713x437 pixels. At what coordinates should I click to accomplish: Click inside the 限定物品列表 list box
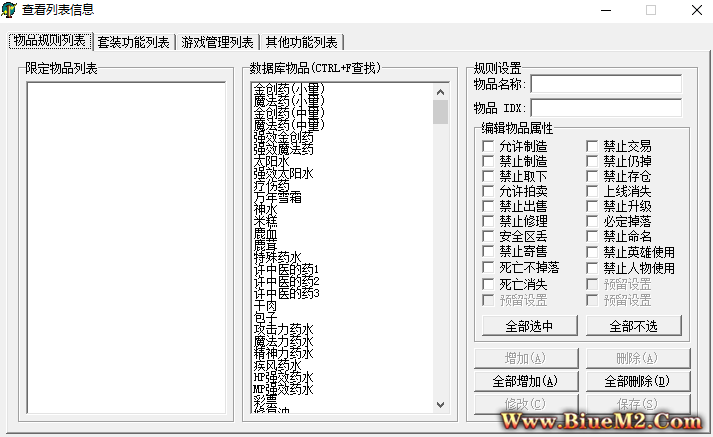(x=126, y=248)
